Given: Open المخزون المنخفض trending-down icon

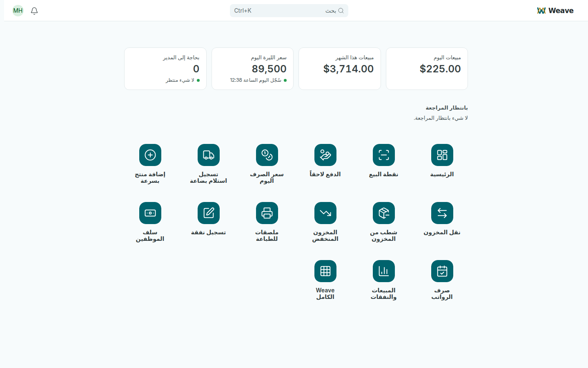Looking at the screenshot, I should (x=325, y=213).
